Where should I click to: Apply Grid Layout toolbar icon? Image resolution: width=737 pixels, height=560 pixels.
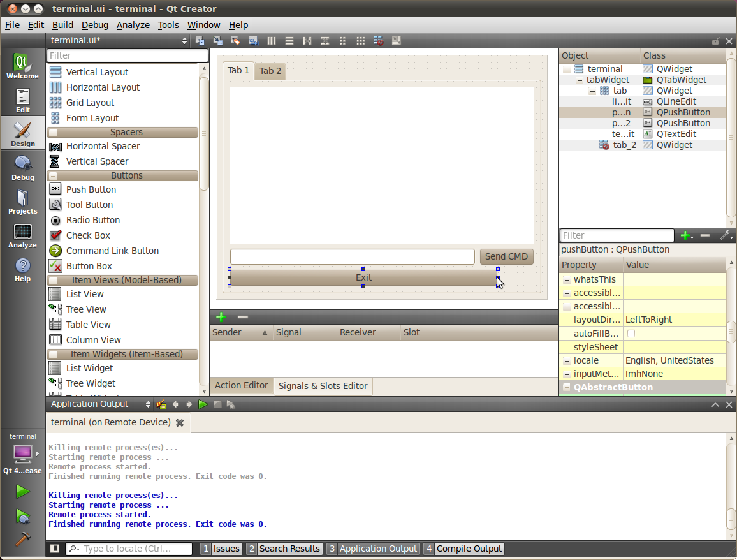click(x=360, y=41)
